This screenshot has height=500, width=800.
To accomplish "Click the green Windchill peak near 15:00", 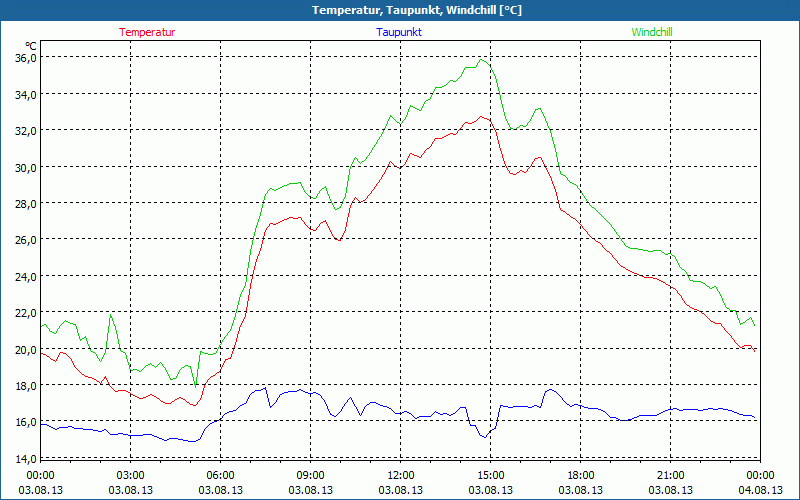I will [x=481, y=60].
